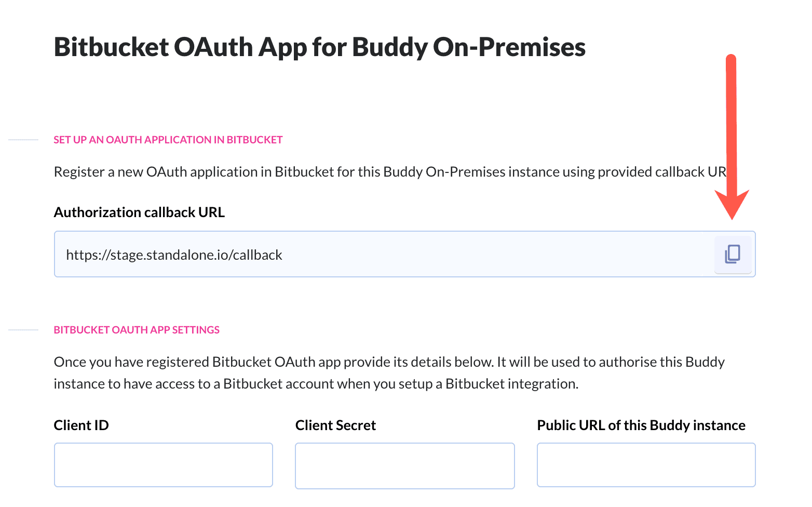This screenshot has width=812, height=507.
Task: Click 'Bitbucket OAuth App Settings' section heading
Action: (x=137, y=330)
